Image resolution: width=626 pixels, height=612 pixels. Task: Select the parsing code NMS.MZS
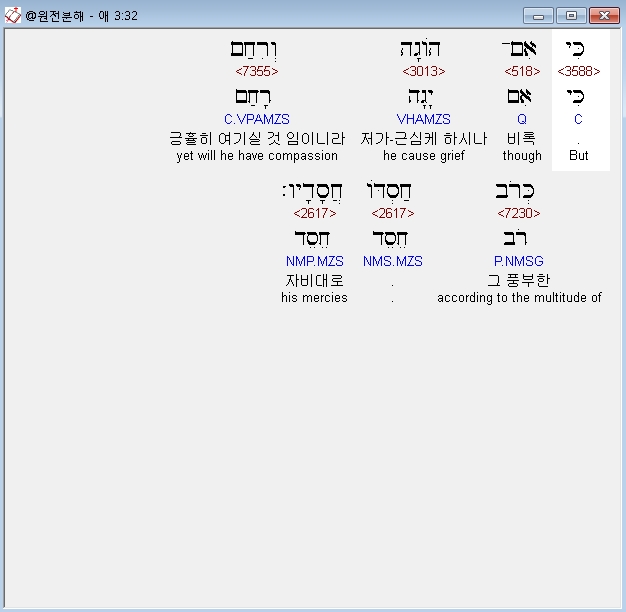tap(392, 261)
